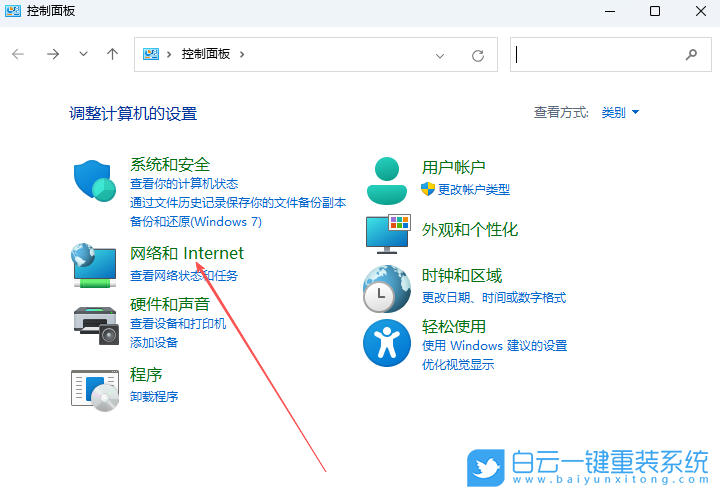
Task: Open 硬件和声音 category
Action: pyautogui.click(x=170, y=304)
